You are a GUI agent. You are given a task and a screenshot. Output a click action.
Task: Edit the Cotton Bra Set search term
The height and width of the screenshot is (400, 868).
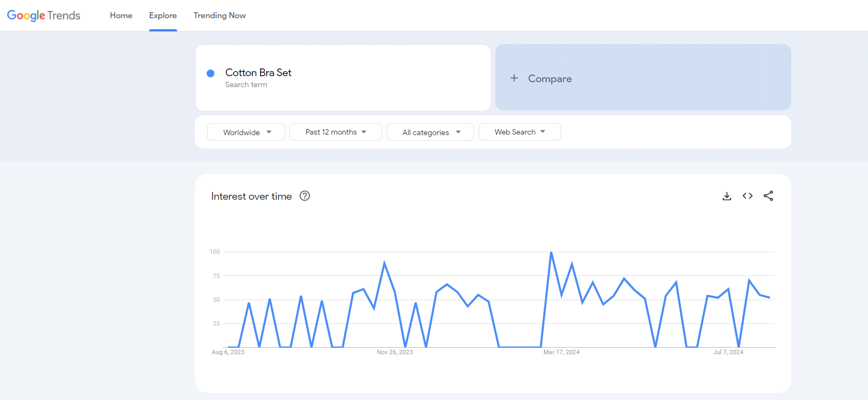click(343, 78)
